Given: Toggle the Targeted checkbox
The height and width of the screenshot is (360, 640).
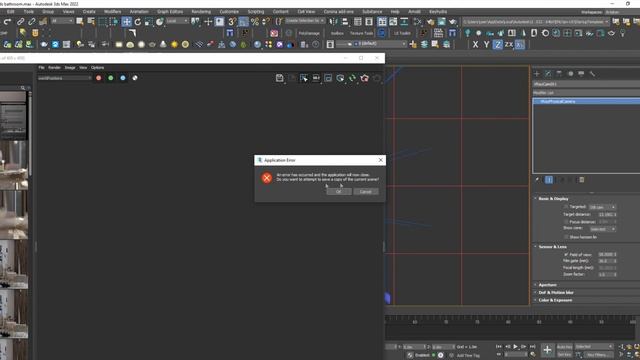Looking at the screenshot, I should (x=566, y=207).
